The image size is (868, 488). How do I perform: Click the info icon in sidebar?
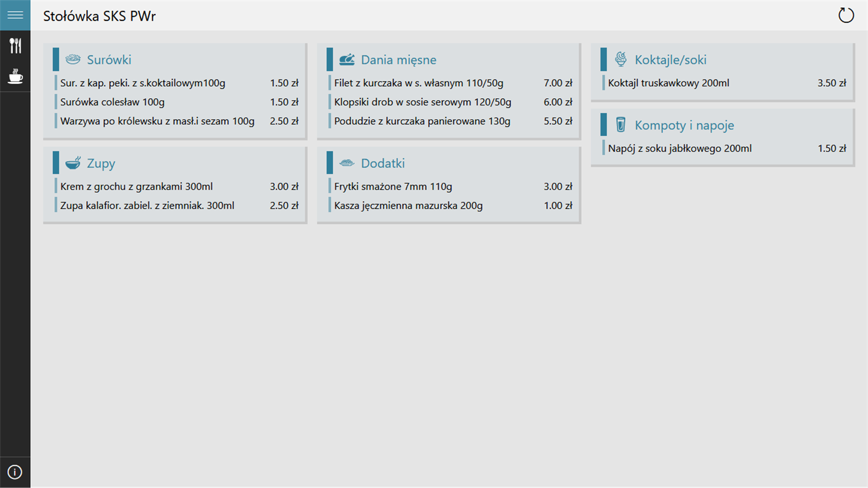coord(15,472)
